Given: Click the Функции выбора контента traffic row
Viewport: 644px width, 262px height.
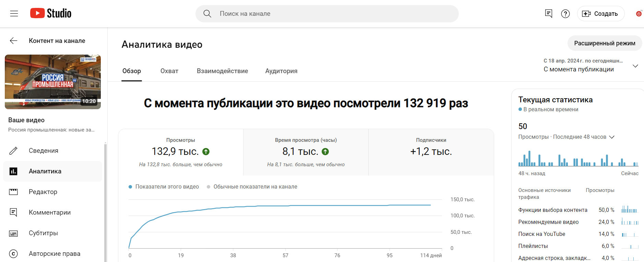Looking at the screenshot, I should pos(578,210).
